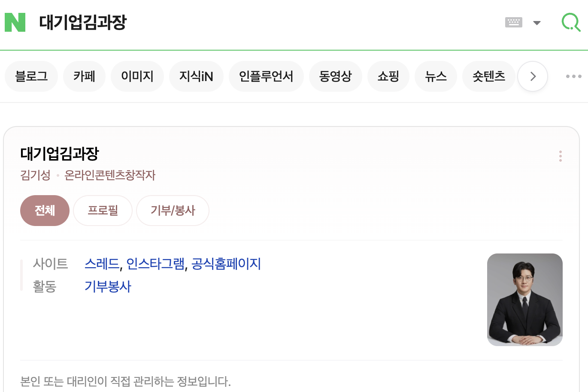Open the 동영상 tab
588x392 pixels.
click(x=335, y=76)
